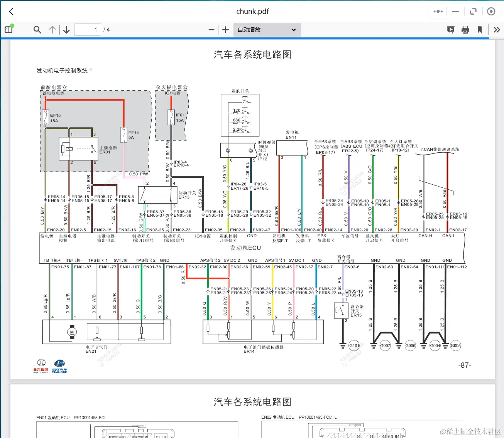The image size is (504, 438).
Task: Zoom in with the plus button
Action: (x=225, y=30)
